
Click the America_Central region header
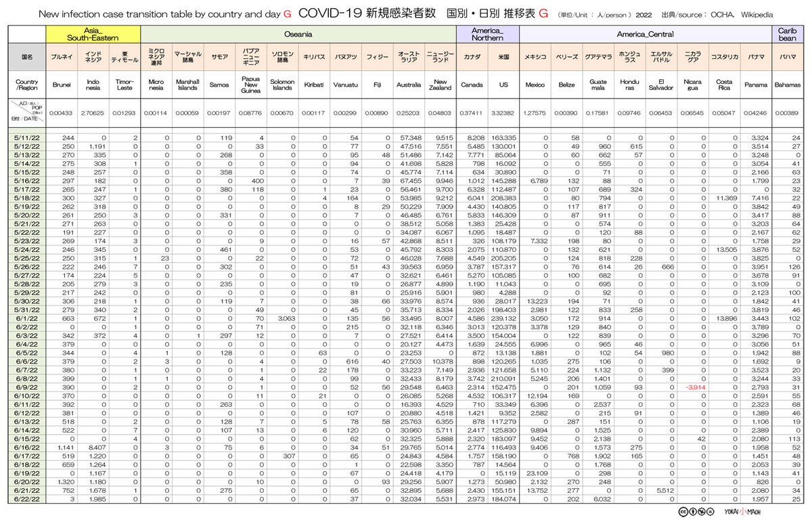(x=645, y=33)
